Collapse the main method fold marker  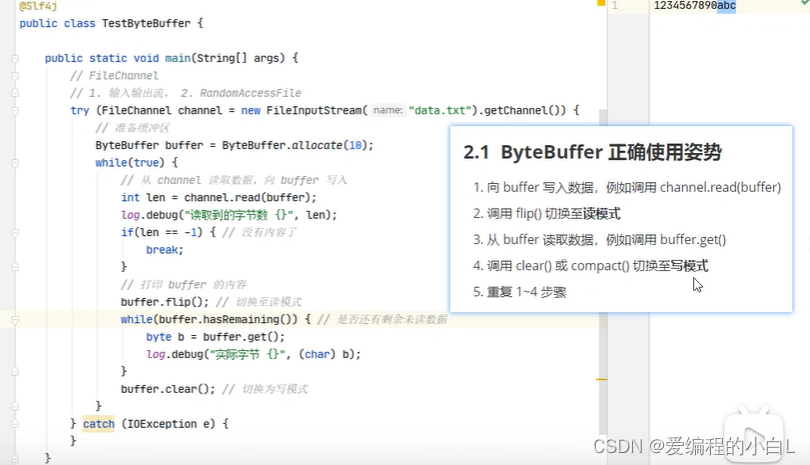[15, 58]
